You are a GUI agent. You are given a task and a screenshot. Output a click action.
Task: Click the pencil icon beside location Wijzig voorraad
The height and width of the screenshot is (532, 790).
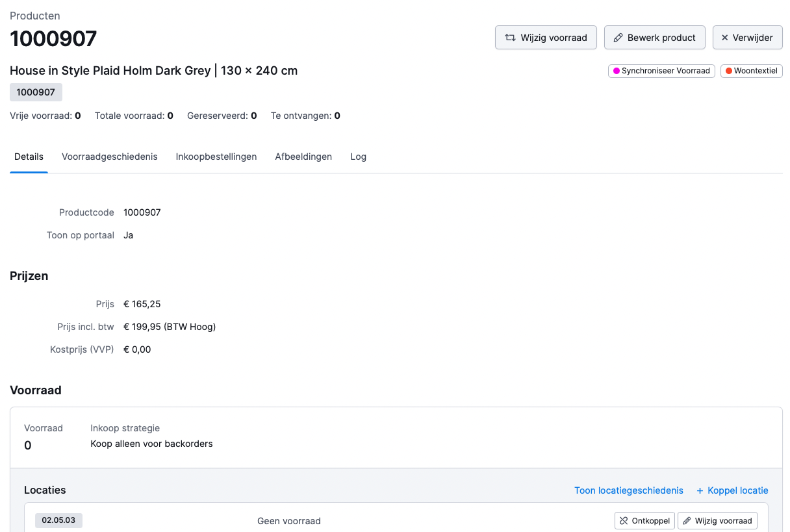click(687, 521)
